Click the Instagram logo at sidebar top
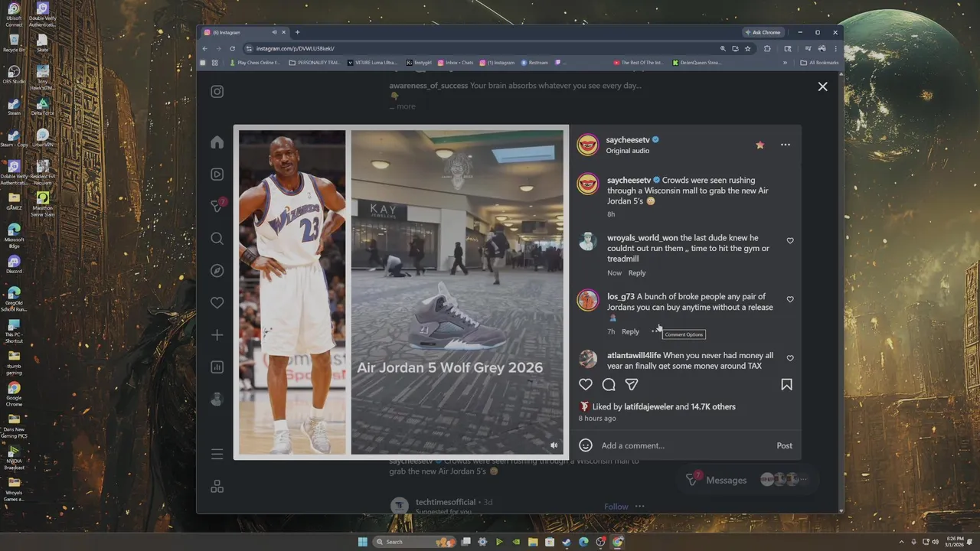This screenshot has width=980, height=551. [217, 92]
